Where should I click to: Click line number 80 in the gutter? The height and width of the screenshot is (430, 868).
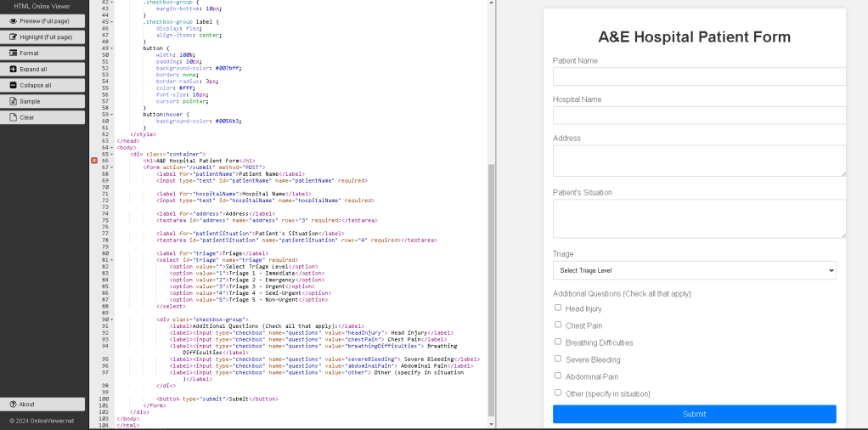(104, 253)
